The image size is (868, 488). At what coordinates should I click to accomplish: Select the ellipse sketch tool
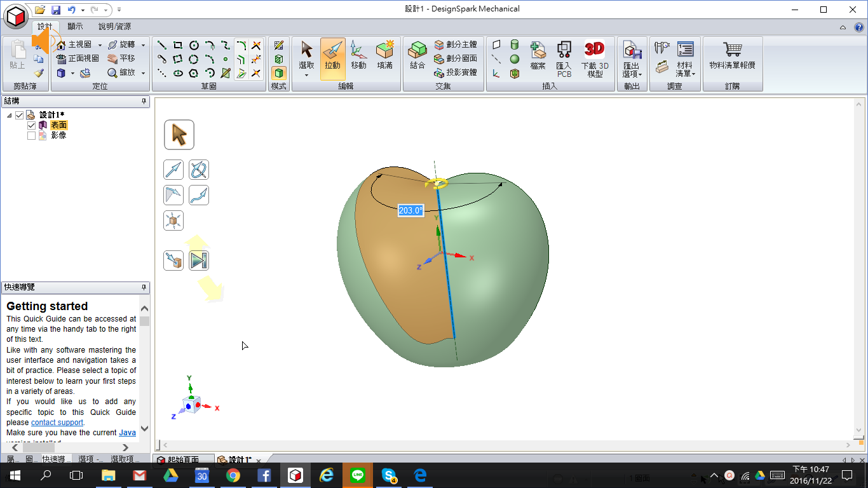point(178,73)
